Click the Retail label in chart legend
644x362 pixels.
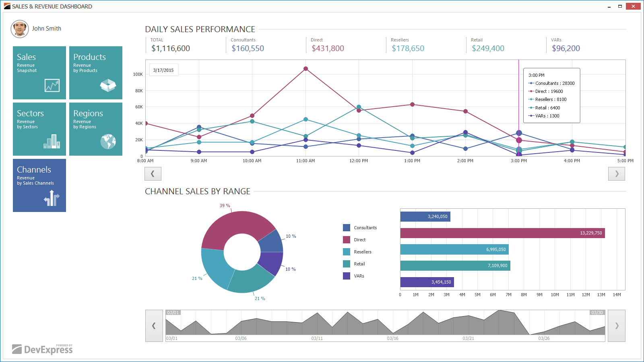tap(359, 264)
